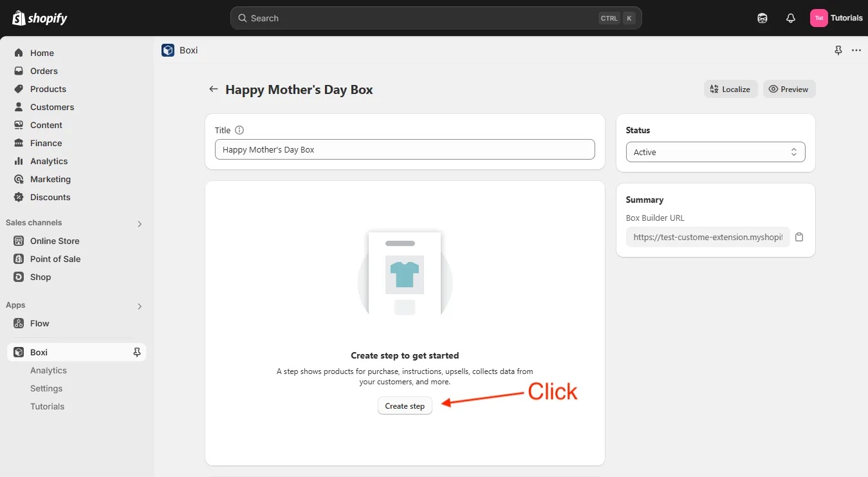Viewport: 868px width, 477px height.
Task: Click the pin icon beside Boxi in sidebar
Action: tap(136, 352)
